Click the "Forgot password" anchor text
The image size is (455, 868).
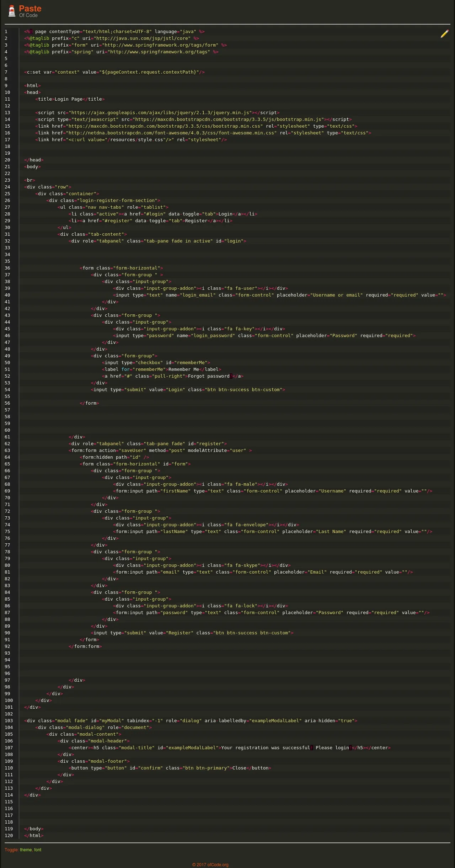[209, 376]
